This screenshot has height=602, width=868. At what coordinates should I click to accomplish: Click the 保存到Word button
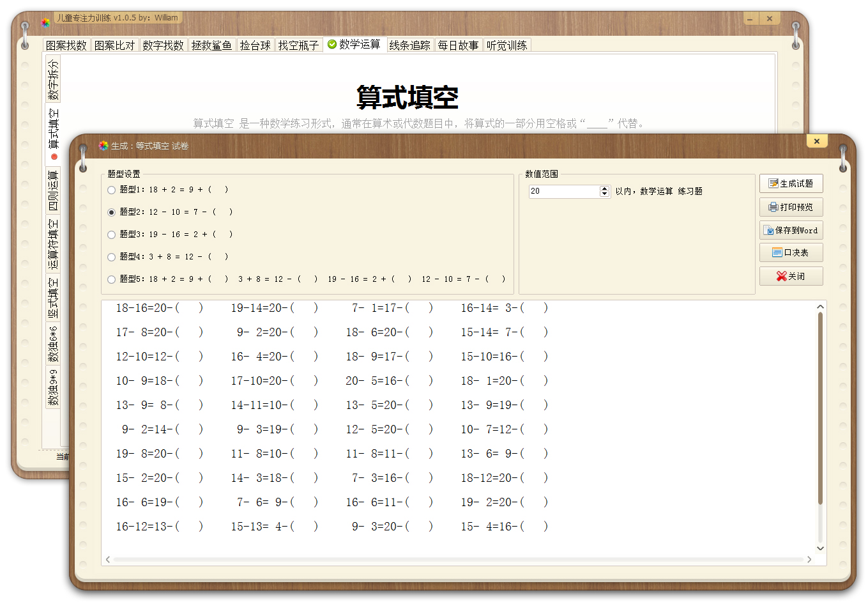pos(791,230)
